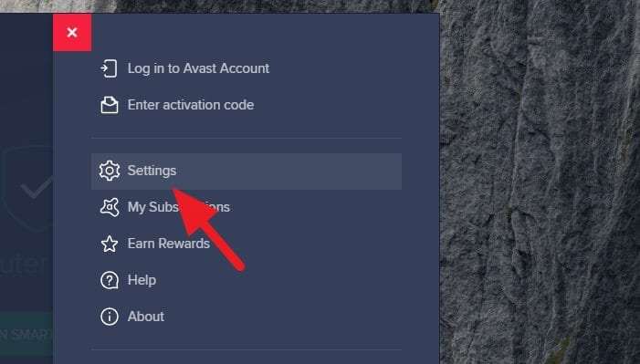Click the My Subscriptions Avast logo icon
The image size is (640, 364).
[x=110, y=207]
